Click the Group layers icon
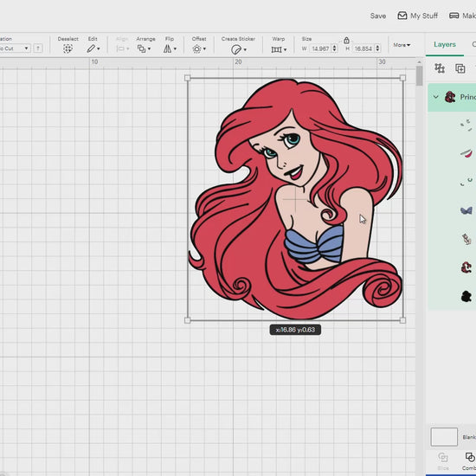 point(440,68)
